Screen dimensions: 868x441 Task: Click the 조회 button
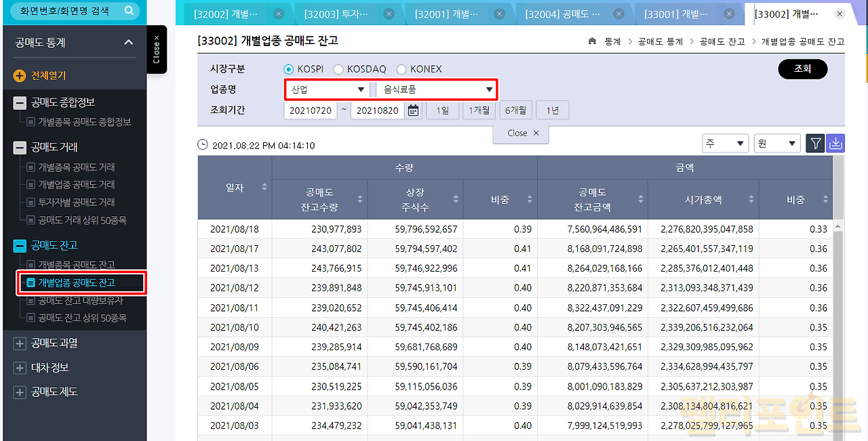pos(802,69)
